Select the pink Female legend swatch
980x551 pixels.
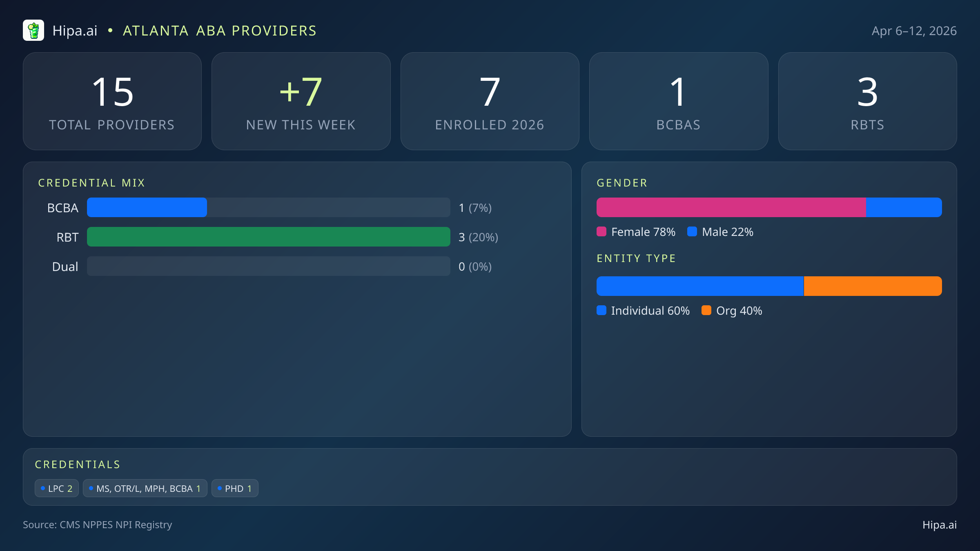click(601, 231)
